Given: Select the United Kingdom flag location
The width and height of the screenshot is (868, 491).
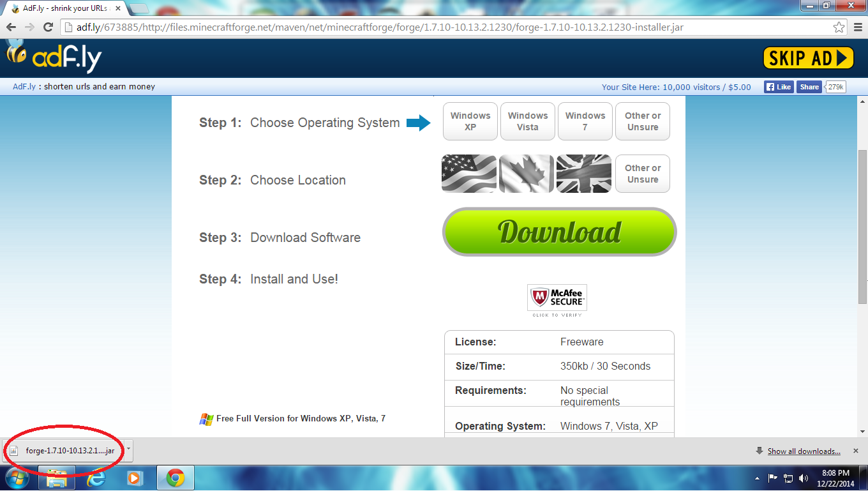Looking at the screenshot, I should pos(584,174).
